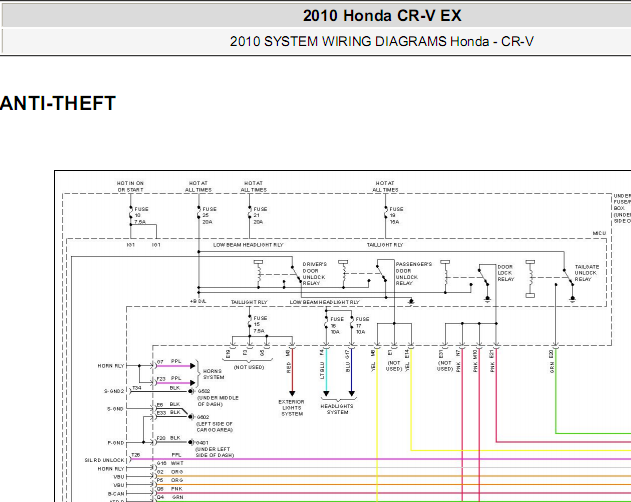Select the S-GND2 label
Viewport: 631px width, 502px height.
(x=114, y=391)
